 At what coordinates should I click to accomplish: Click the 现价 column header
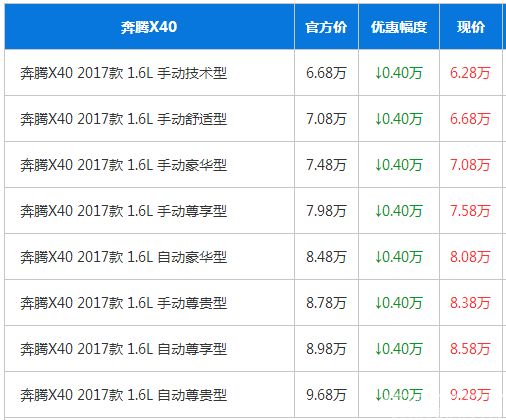click(x=471, y=27)
